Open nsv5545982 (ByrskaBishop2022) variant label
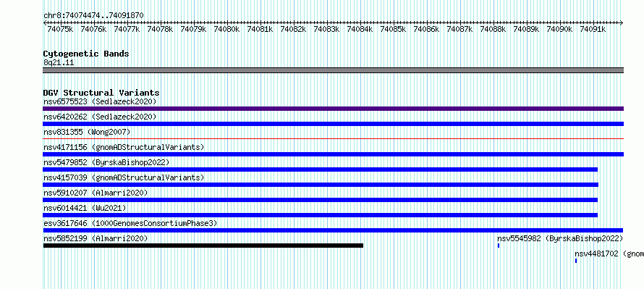Image resolution: width=644 pixels, height=289 pixels. [x=560, y=238]
